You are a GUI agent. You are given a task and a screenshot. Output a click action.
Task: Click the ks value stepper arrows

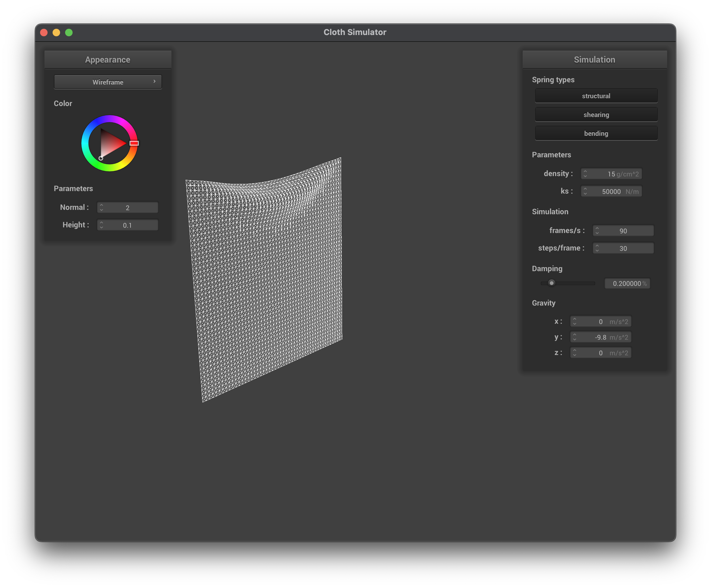pyautogui.click(x=586, y=191)
